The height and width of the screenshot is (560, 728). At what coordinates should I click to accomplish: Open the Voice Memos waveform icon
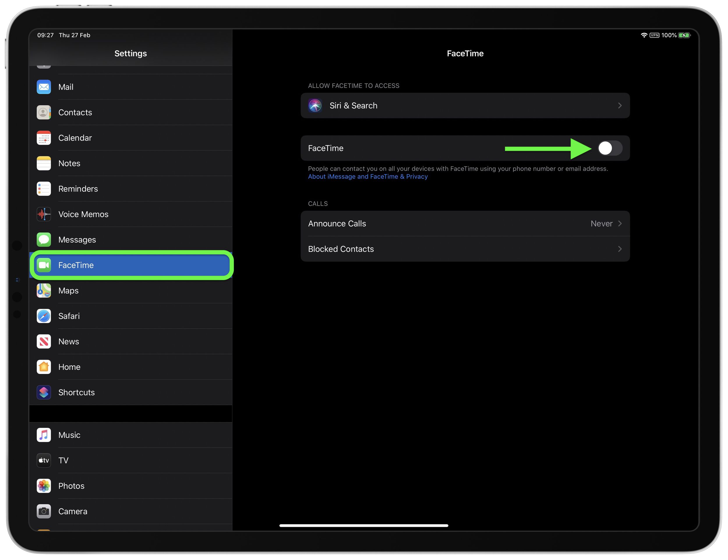[x=44, y=214]
